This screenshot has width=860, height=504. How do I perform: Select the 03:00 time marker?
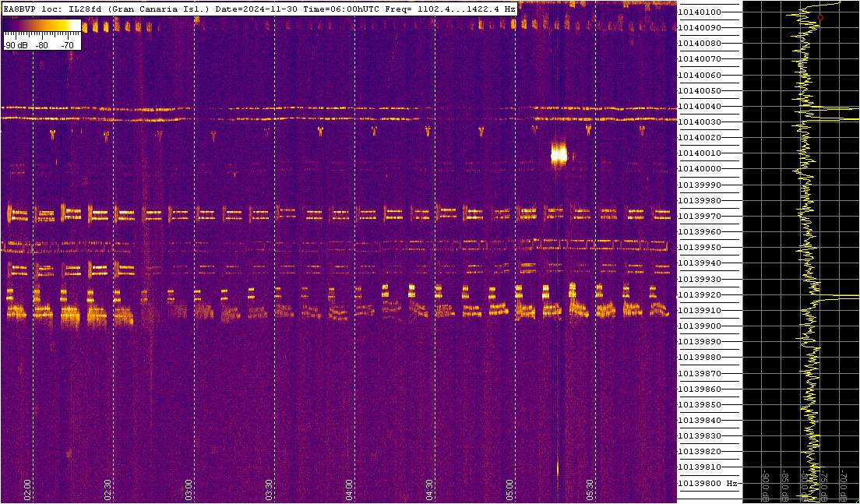(x=189, y=489)
